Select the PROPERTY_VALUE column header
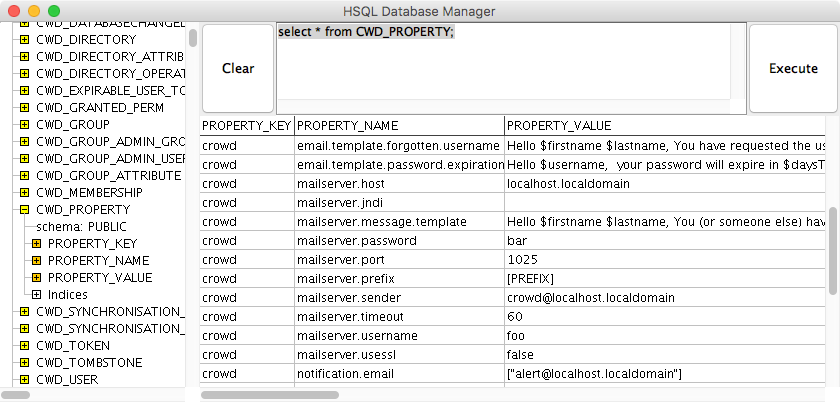This screenshot has width=840, height=402. [664, 126]
